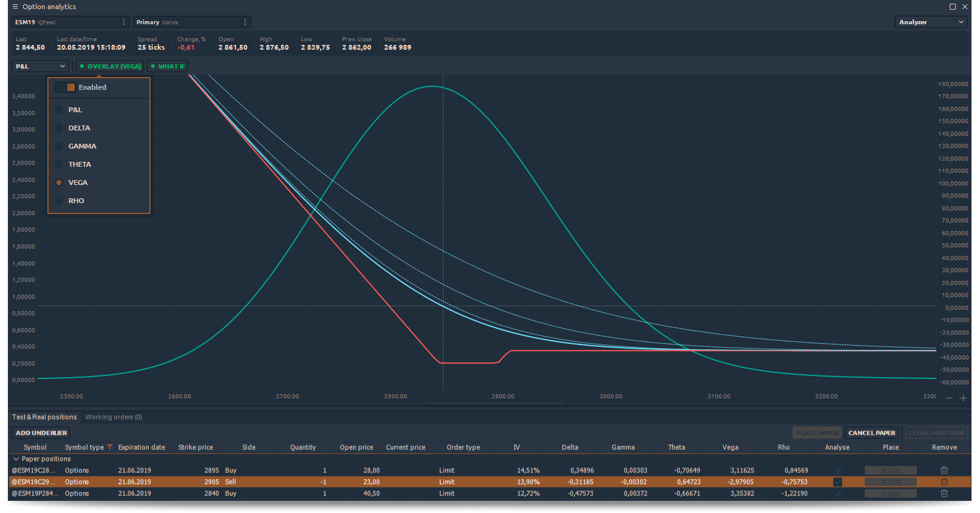The width and height of the screenshot is (980, 513).
Task: Toggle the overlay Enabled switch
Action: tap(65, 87)
